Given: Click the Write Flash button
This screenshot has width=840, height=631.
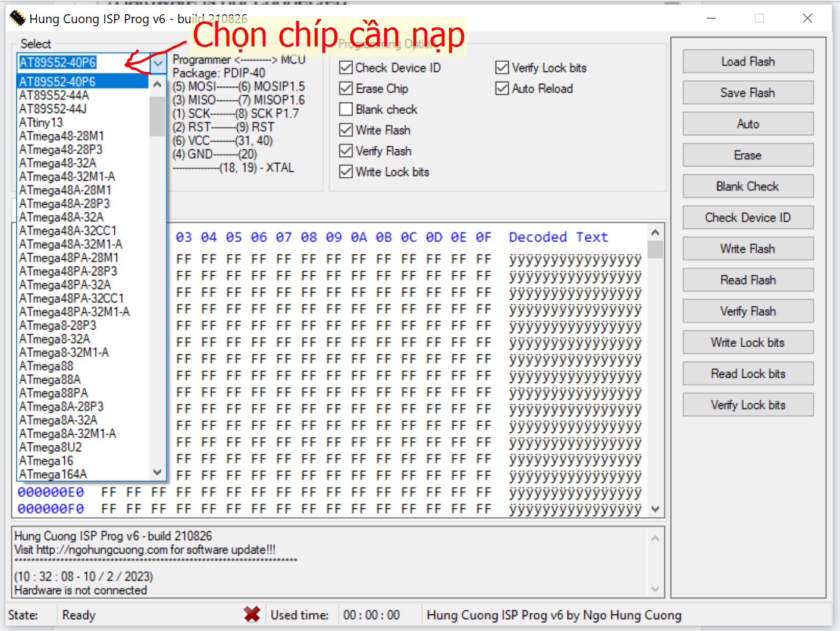Looking at the screenshot, I should pyautogui.click(x=748, y=249).
